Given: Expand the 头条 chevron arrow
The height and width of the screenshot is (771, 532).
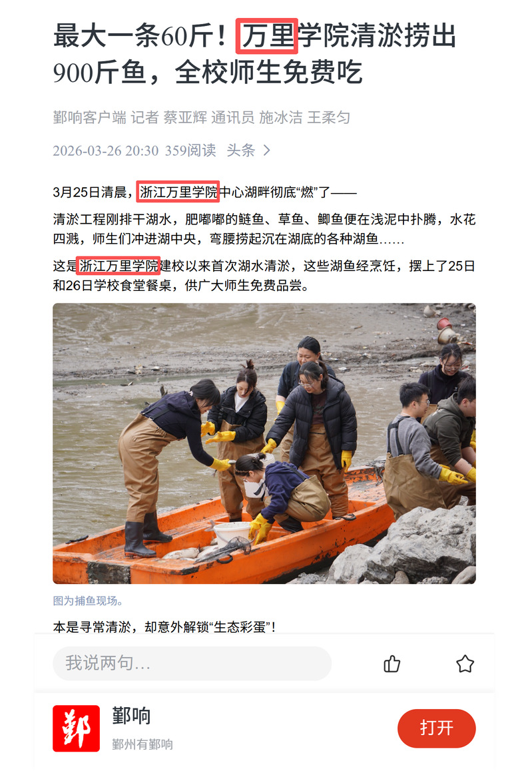Looking at the screenshot, I should coord(266,150).
